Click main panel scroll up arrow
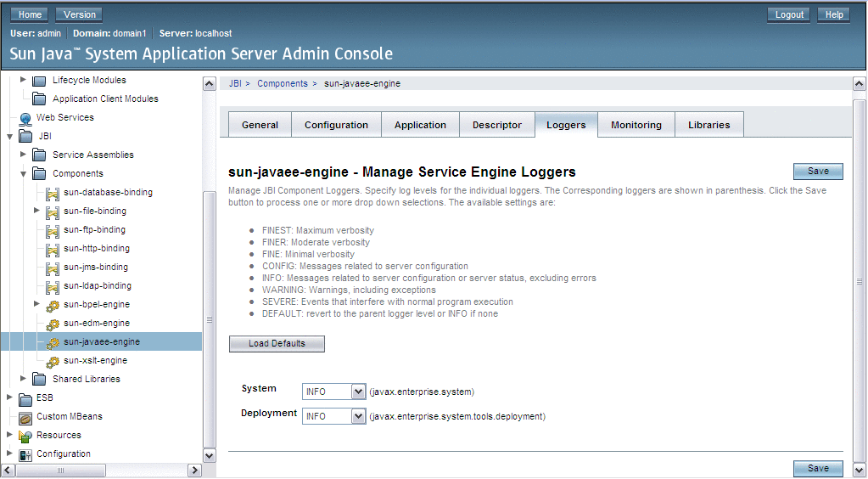The width and height of the screenshot is (868, 479). (x=860, y=84)
